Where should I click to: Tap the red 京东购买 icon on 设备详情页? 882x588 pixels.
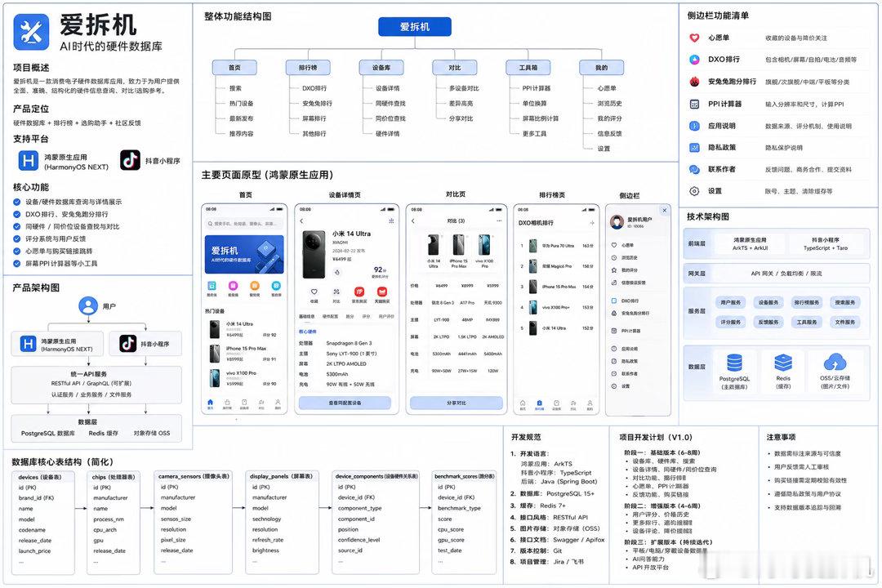pos(359,292)
